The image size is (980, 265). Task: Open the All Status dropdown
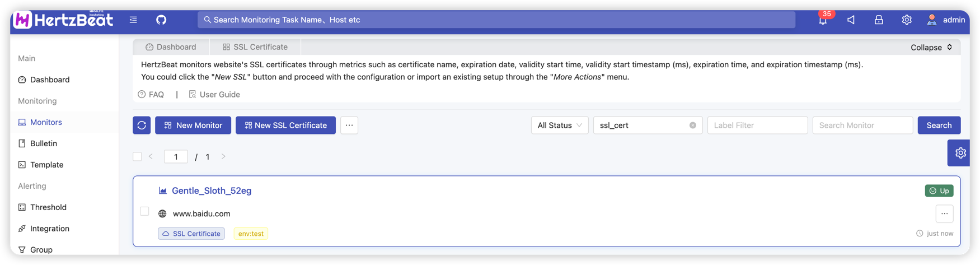pyautogui.click(x=559, y=125)
